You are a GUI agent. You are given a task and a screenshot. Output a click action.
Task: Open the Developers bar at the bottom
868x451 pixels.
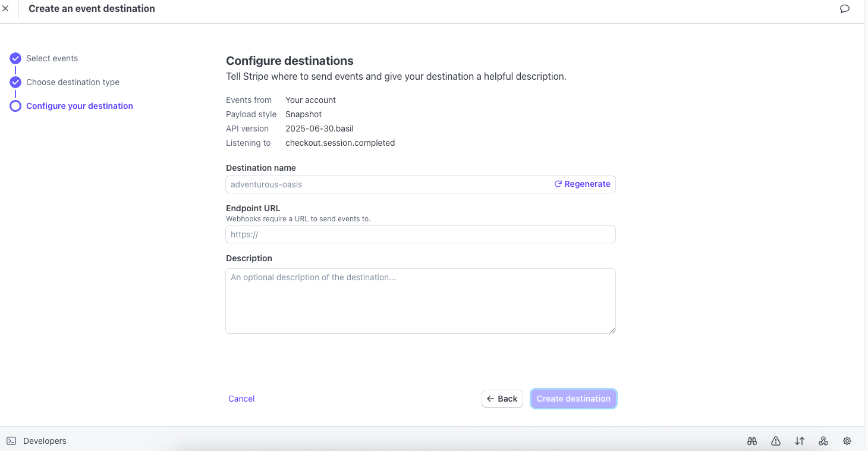pos(45,440)
